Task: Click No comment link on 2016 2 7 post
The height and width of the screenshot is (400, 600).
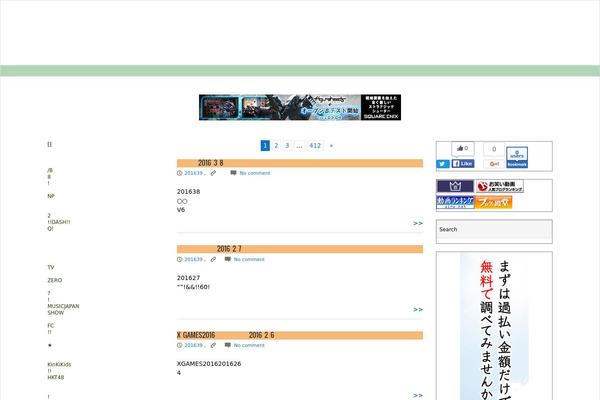Action: (x=249, y=259)
